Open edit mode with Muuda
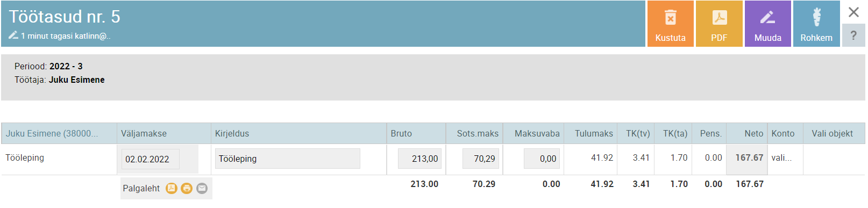Screen dimensions: 868x208 click(x=767, y=24)
